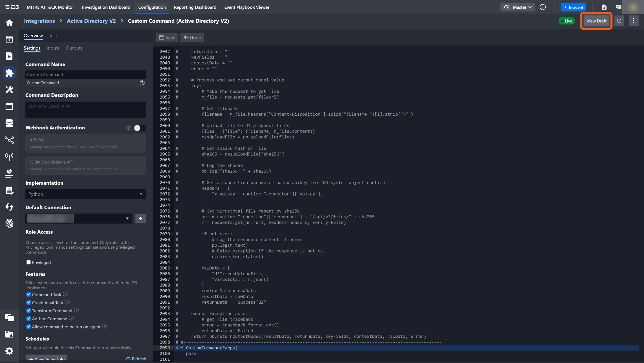Click the Command Description text area
This screenshot has height=363, width=644.
(86, 110)
